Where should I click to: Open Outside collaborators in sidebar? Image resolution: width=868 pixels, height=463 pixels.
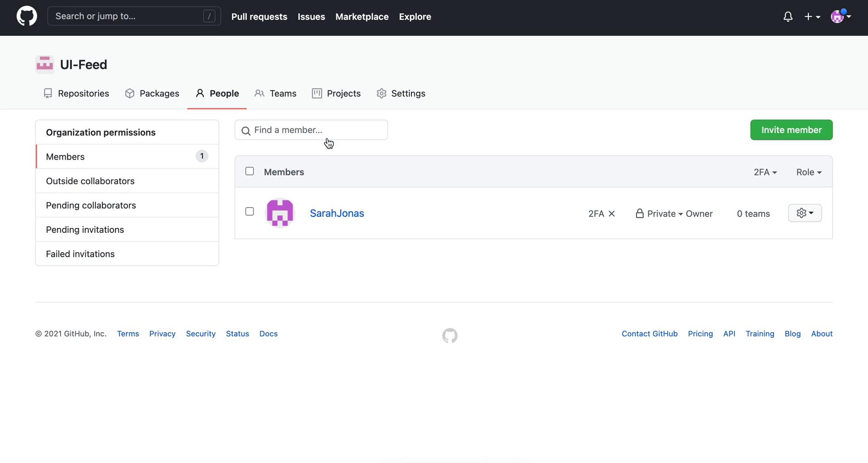(x=127, y=181)
